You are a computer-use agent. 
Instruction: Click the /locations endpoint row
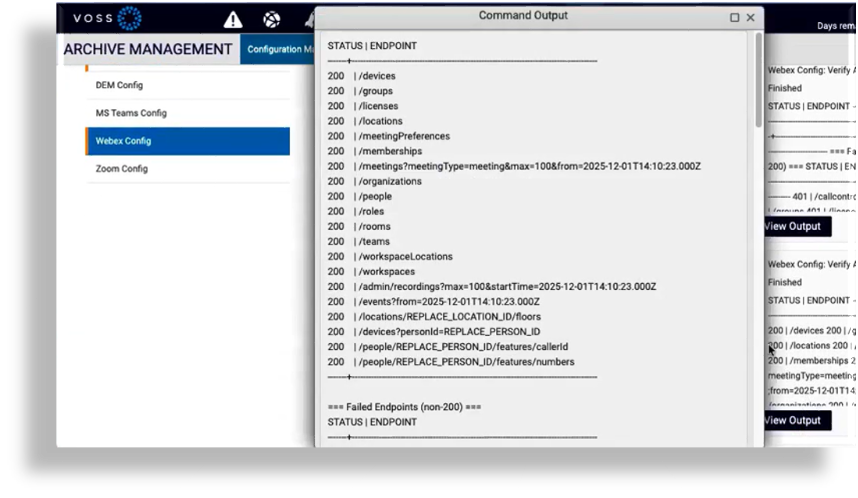[x=365, y=121]
